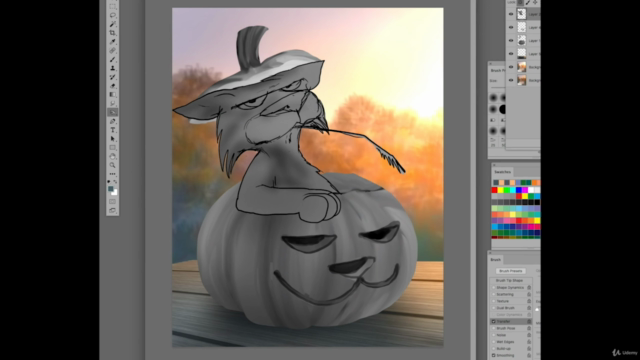Select the Rectangular Marquee tool

click(x=113, y=7)
